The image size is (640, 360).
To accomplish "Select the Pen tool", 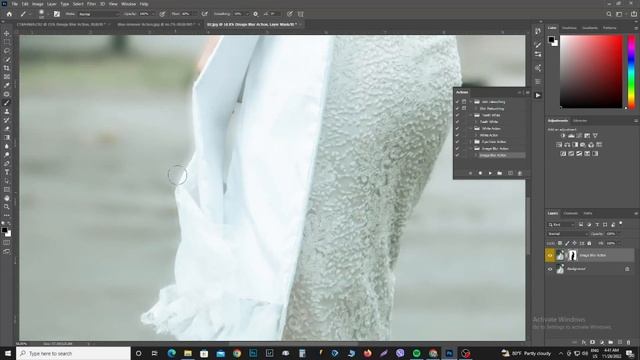I will coord(7,164).
